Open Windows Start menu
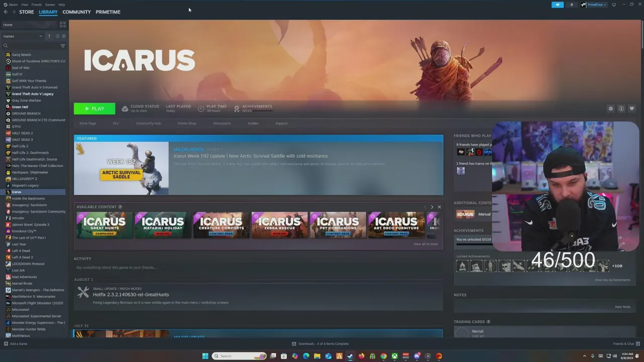The image size is (644, 362). click(205, 356)
